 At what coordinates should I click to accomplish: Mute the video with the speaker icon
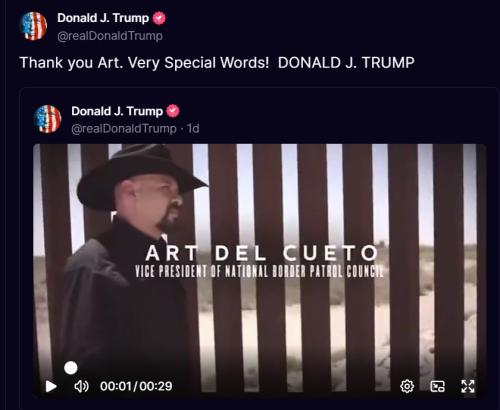(81, 386)
